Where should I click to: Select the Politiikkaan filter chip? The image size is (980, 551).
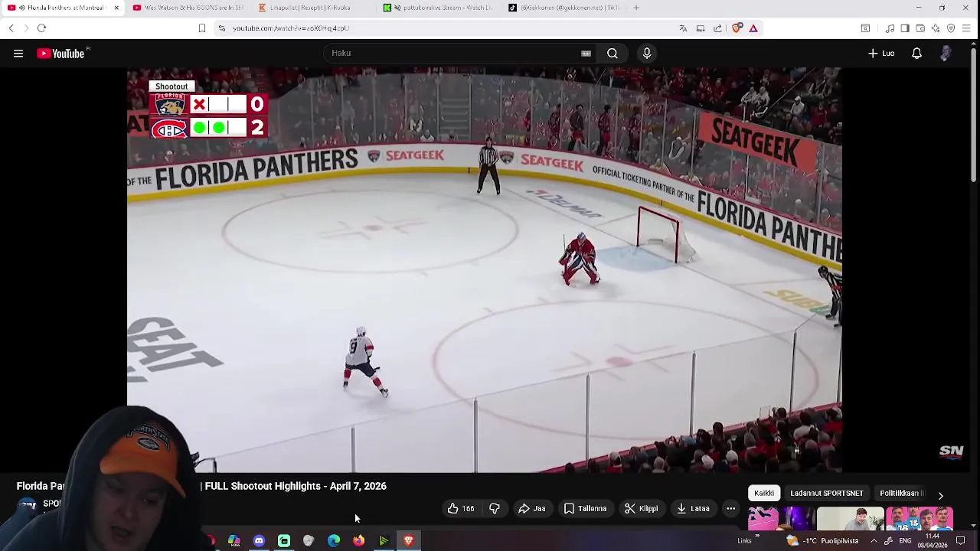coord(901,494)
